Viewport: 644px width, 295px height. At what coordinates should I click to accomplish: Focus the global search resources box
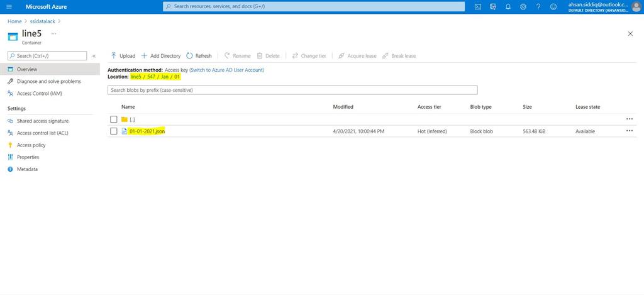click(x=314, y=6)
